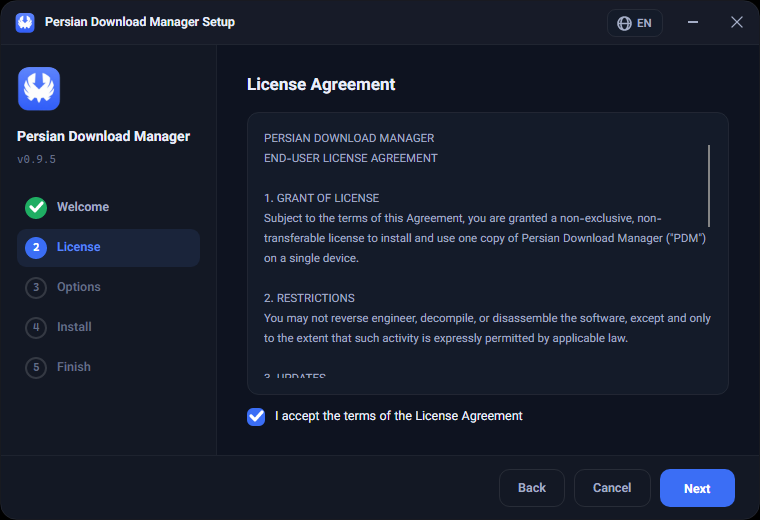Click the 'END-USER LICENSE AGREEMENT' line
The width and height of the screenshot is (760, 520).
(350, 158)
